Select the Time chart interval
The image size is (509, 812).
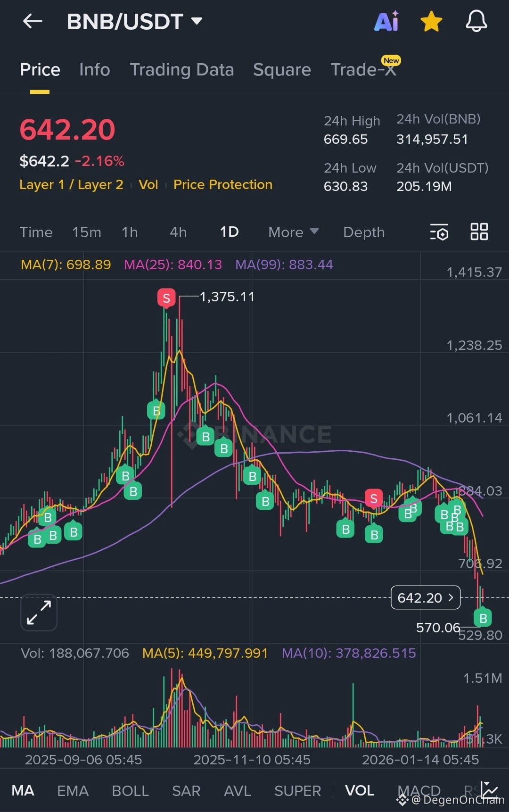pos(36,232)
